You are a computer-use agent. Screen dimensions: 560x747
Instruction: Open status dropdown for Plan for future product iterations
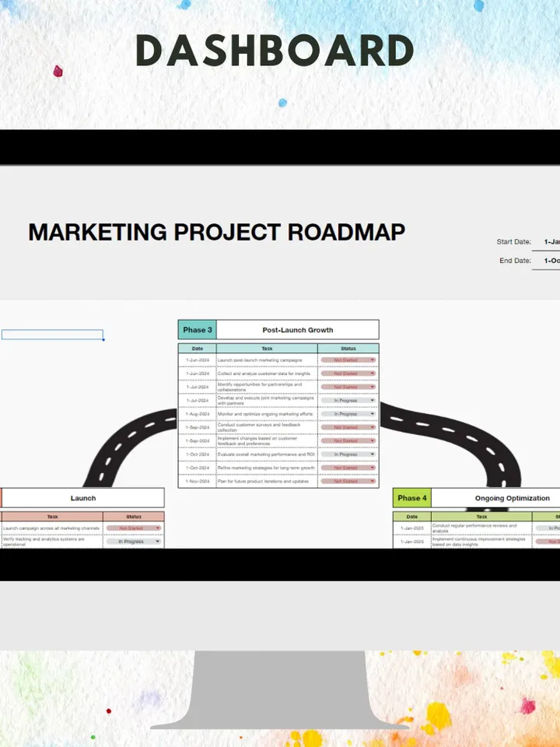pyautogui.click(x=348, y=481)
